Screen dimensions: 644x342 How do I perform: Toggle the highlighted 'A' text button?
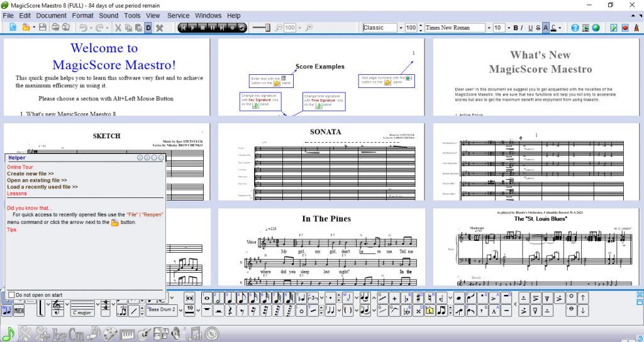point(545,28)
